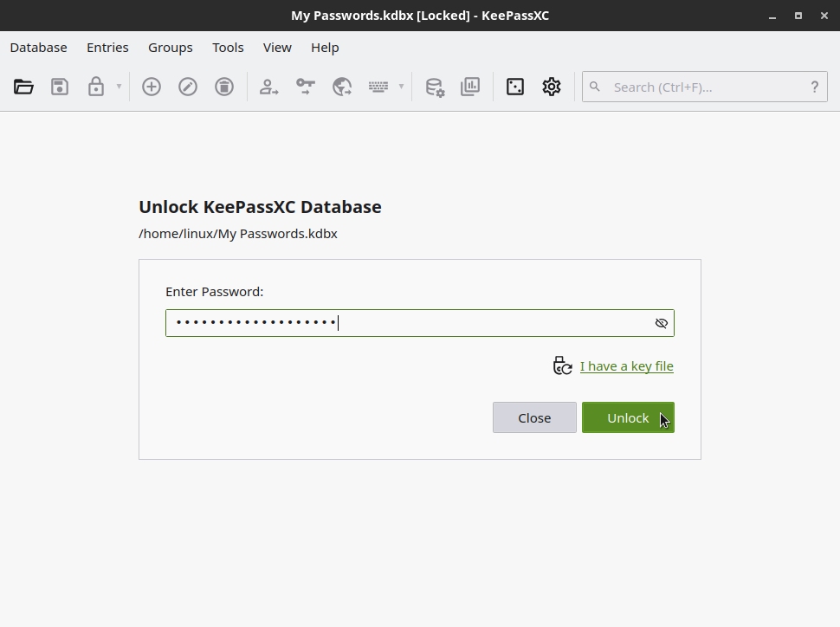The image size is (840, 627).
Task: Open password generator dice icon
Action: coord(514,87)
